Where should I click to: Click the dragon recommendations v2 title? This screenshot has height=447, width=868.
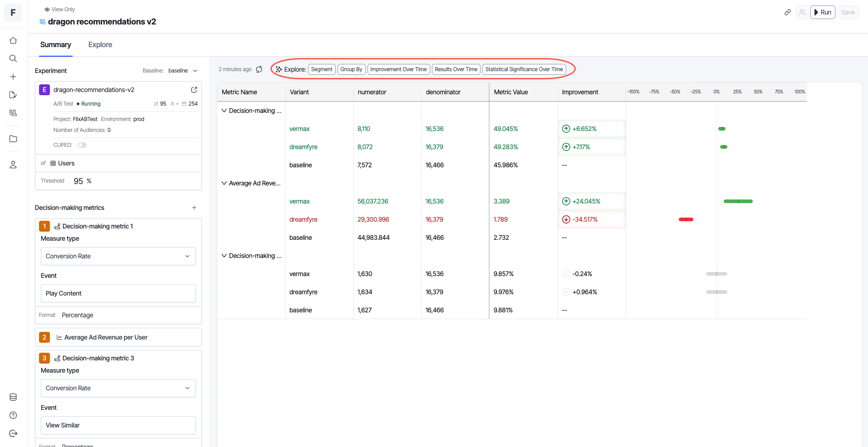[102, 22]
